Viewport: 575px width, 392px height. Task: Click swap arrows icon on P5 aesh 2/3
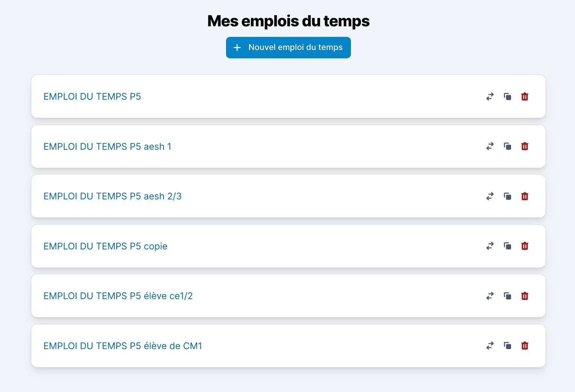(490, 196)
